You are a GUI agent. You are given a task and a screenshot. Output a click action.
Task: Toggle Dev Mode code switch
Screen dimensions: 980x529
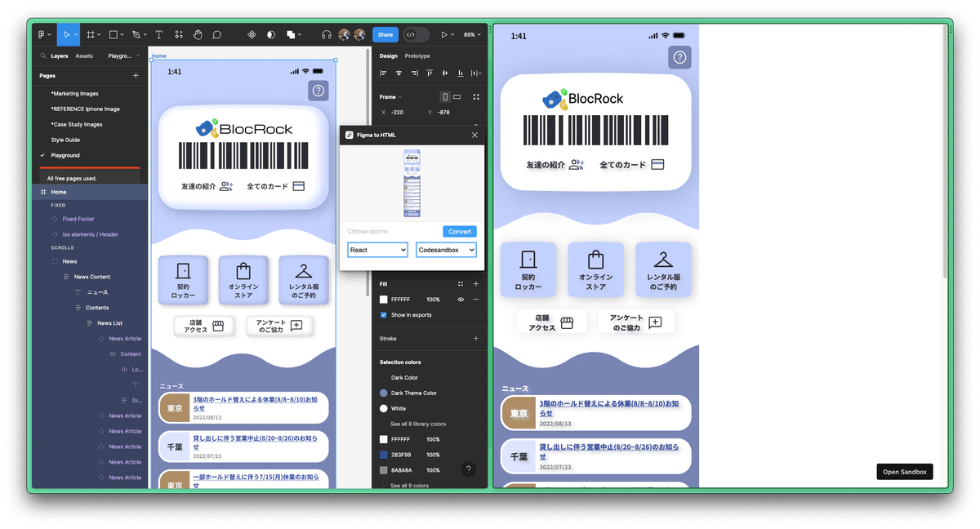click(416, 35)
